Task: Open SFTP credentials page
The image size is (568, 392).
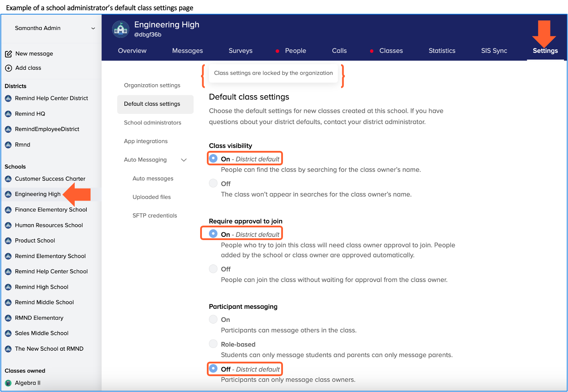Action: click(x=155, y=216)
